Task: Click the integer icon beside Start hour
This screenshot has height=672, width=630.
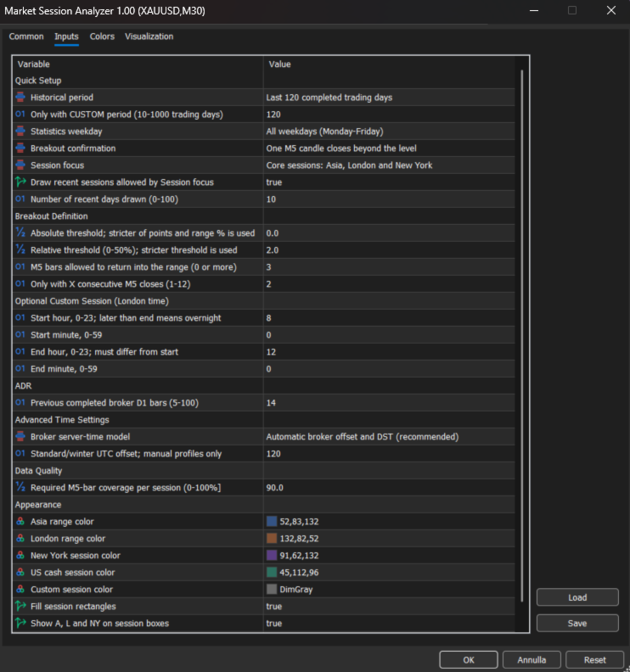Action: click(x=20, y=318)
